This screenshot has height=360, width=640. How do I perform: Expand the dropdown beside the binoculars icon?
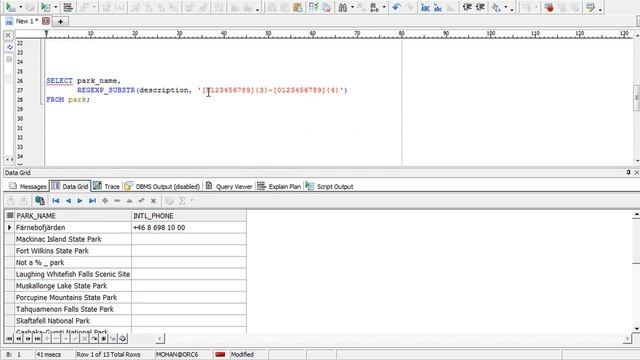[x=352, y=7]
